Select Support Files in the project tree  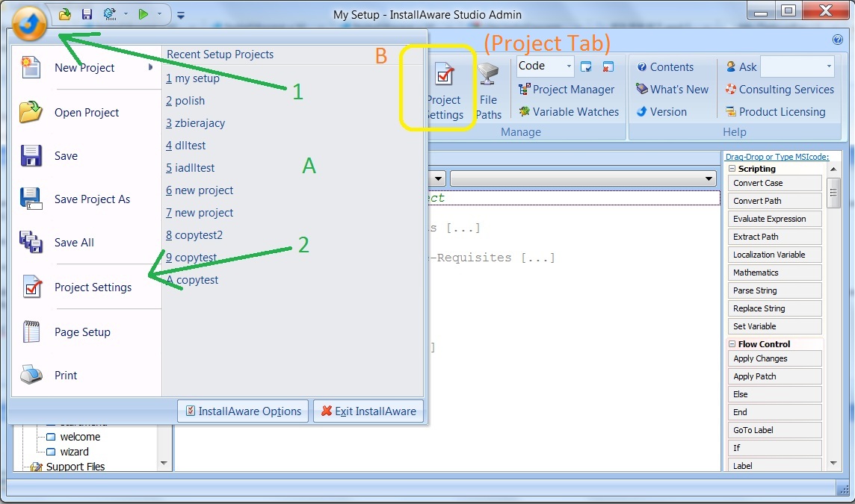(75, 467)
